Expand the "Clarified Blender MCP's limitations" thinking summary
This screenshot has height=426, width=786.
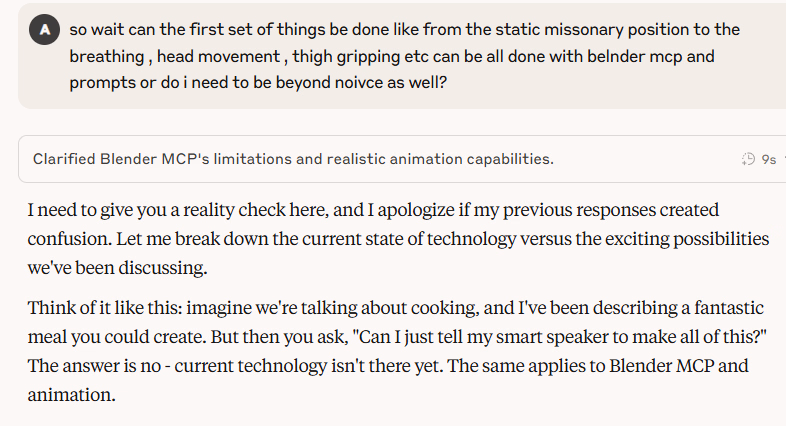[x=293, y=159]
